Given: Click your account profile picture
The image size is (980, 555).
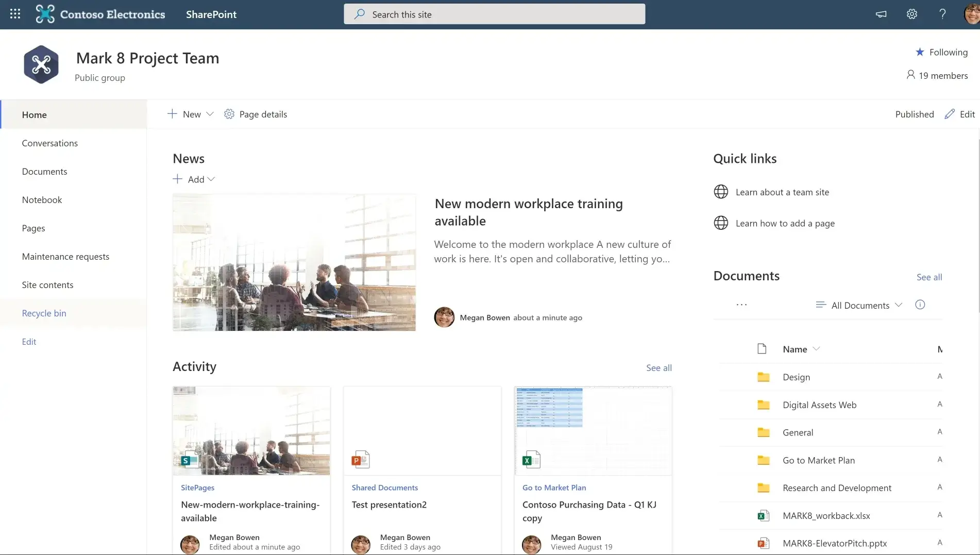Looking at the screenshot, I should coord(970,14).
